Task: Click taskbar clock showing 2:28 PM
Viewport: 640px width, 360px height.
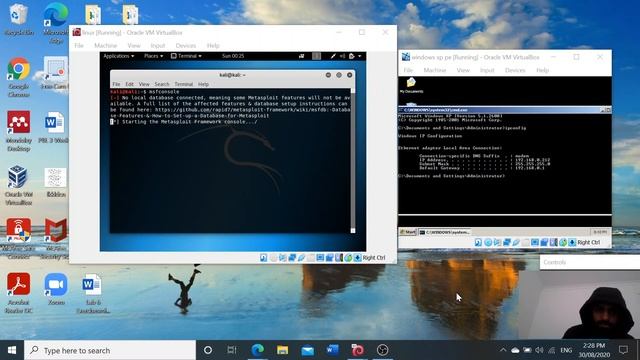Action: 594,350
